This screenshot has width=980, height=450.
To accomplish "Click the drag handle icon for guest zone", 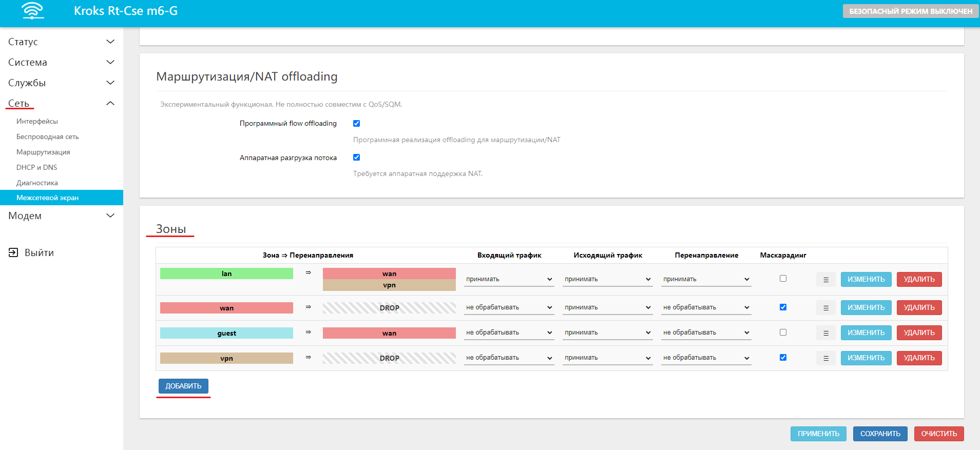I will [x=825, y=333].
